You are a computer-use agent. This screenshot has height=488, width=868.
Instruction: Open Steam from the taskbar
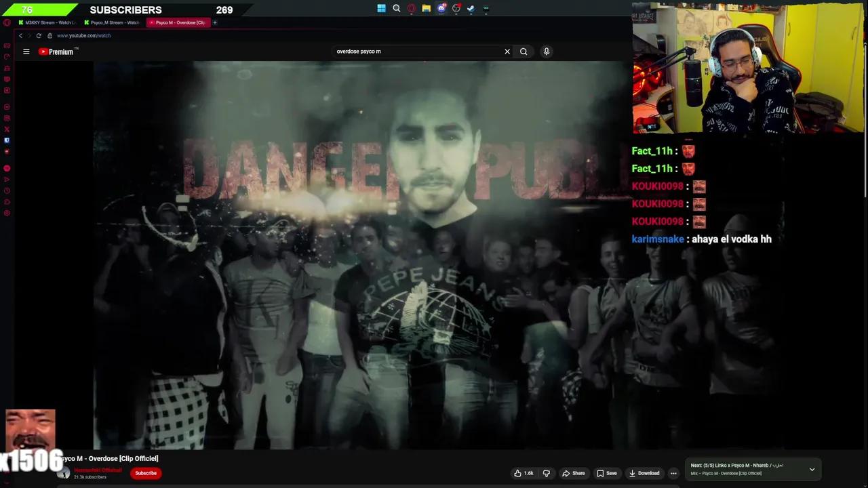click(x=471, y=9)
